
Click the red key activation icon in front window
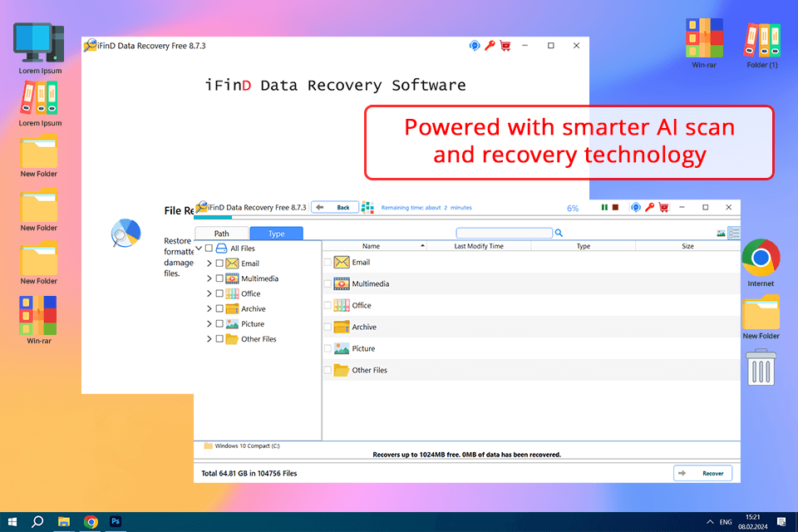point(650,207)
